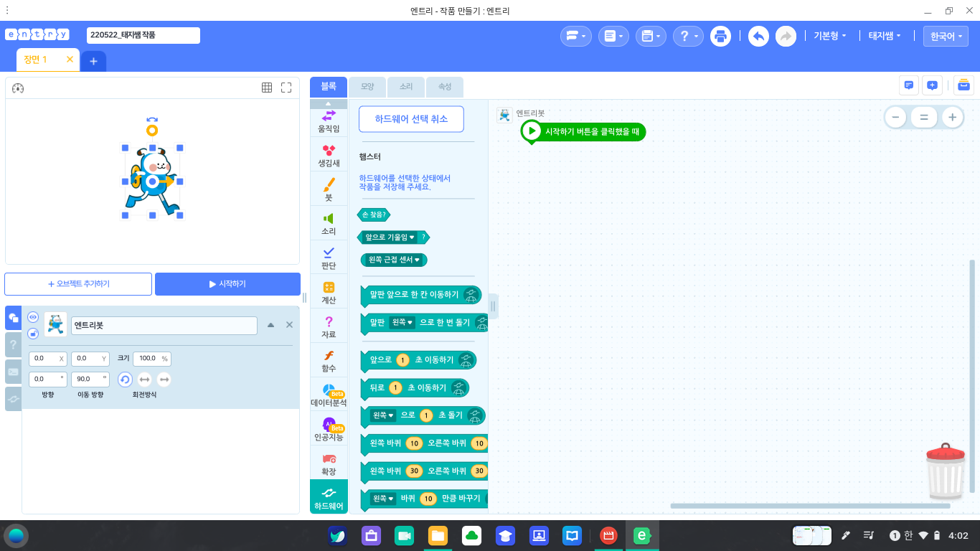Open the 태지쌤 account dropdown
Image resolution: width=980 pixels, height=551 pixels.
(x=885, y=36)
